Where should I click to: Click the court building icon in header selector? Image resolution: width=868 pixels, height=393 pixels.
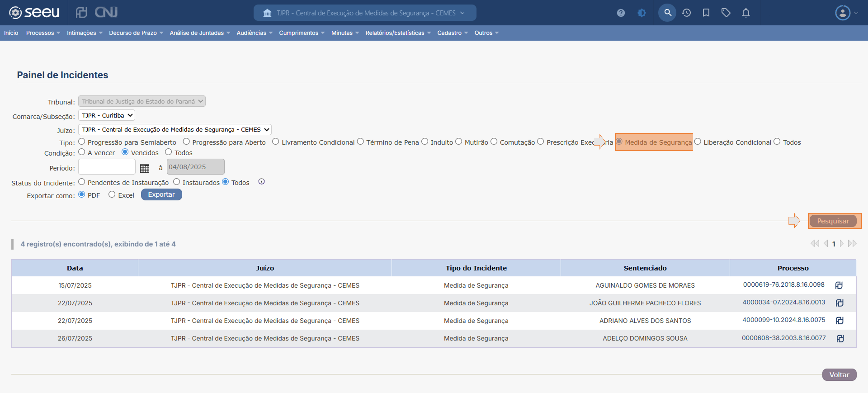coord(267,13)
